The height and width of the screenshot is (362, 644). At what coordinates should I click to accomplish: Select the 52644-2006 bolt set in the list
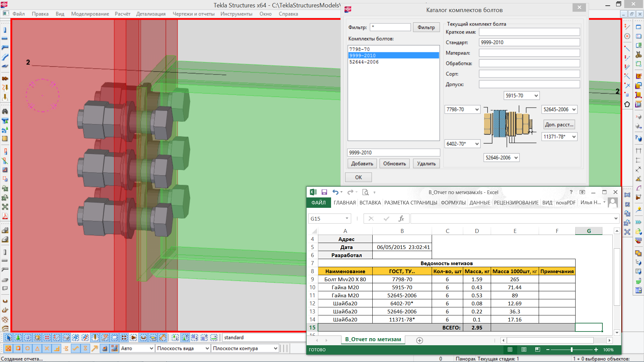tap(364, 62)
